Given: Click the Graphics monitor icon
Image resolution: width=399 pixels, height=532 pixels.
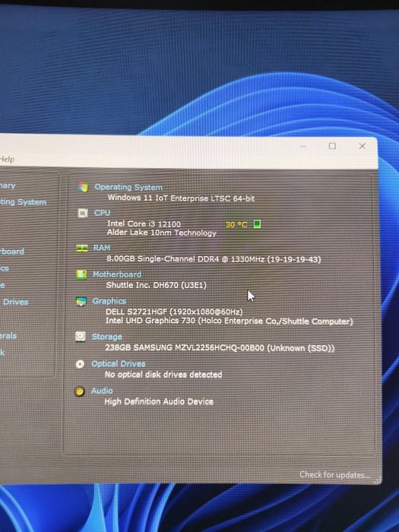Looking at the screenshot, I should pyautogui.click(x=81, y=301).
